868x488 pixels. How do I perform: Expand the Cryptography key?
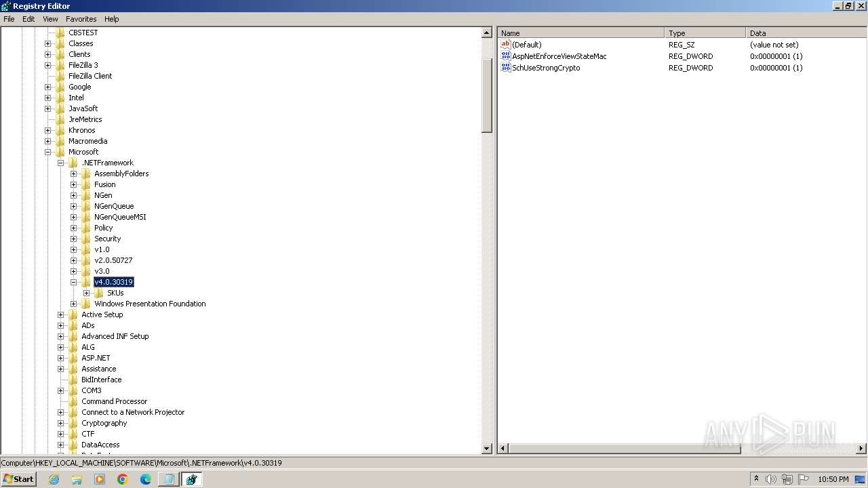coord(61,423)
